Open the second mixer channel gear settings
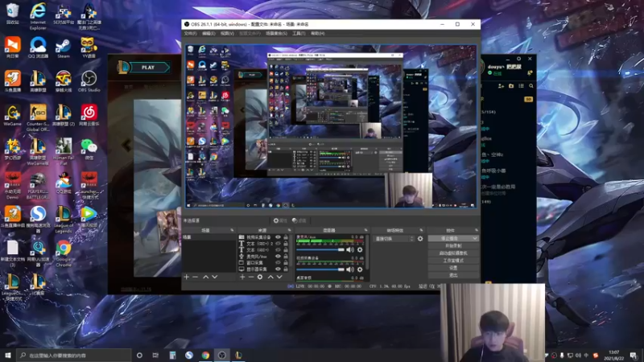 (x=360, y=269)
